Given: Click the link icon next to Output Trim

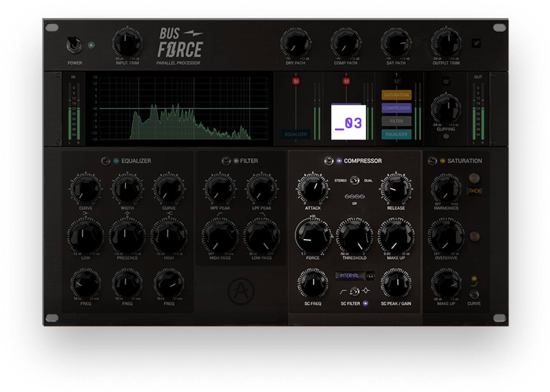Looking at the screenshot, I should coord(477,43).
